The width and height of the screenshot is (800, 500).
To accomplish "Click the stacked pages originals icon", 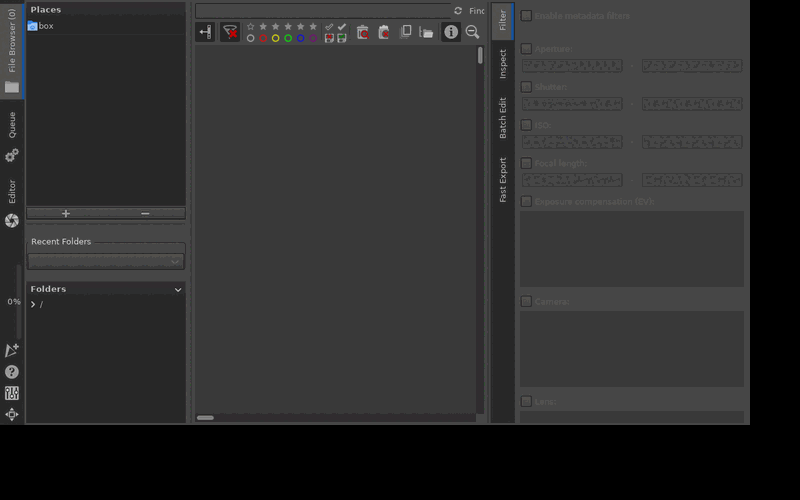I will click(406, 32).
